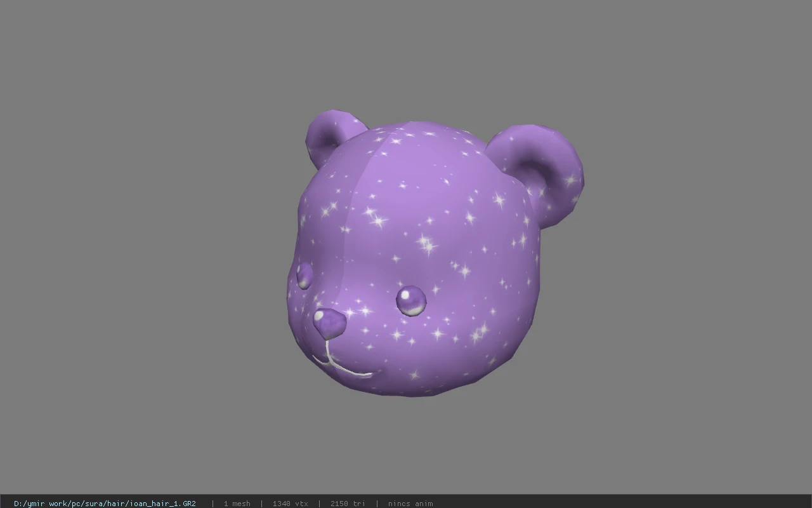Click the purple bear head model
This screenshot has width=812, height=508.
(435, 253)
